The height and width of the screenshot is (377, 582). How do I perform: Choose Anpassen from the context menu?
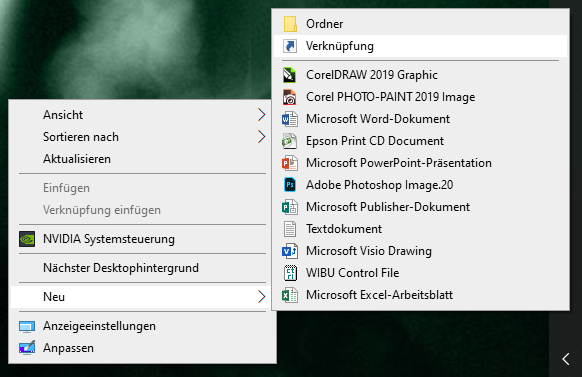143,348
